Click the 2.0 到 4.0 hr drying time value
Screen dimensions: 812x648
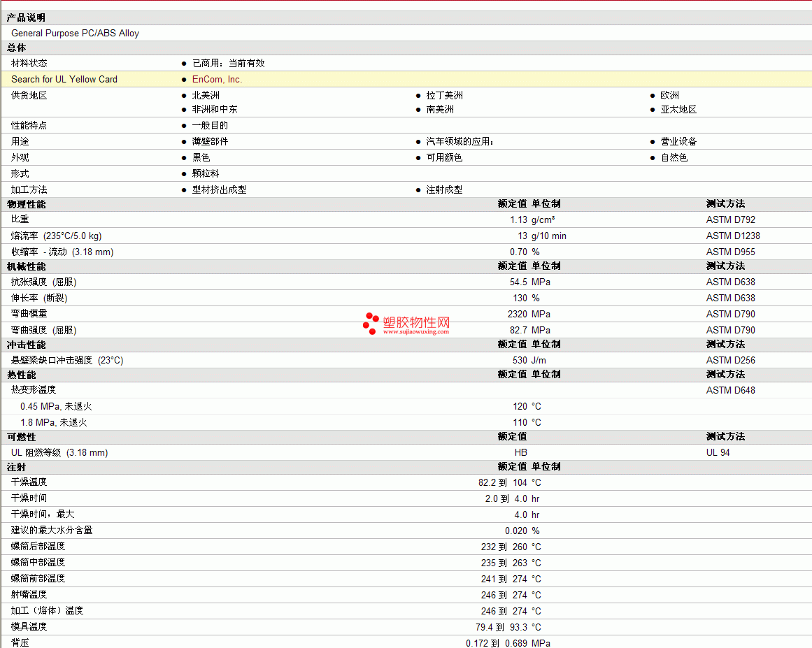(512, 499)
